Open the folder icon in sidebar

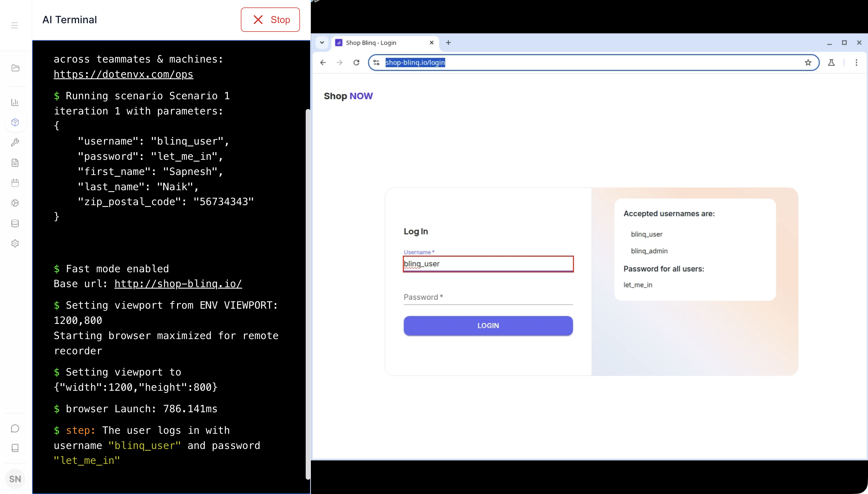15,68
